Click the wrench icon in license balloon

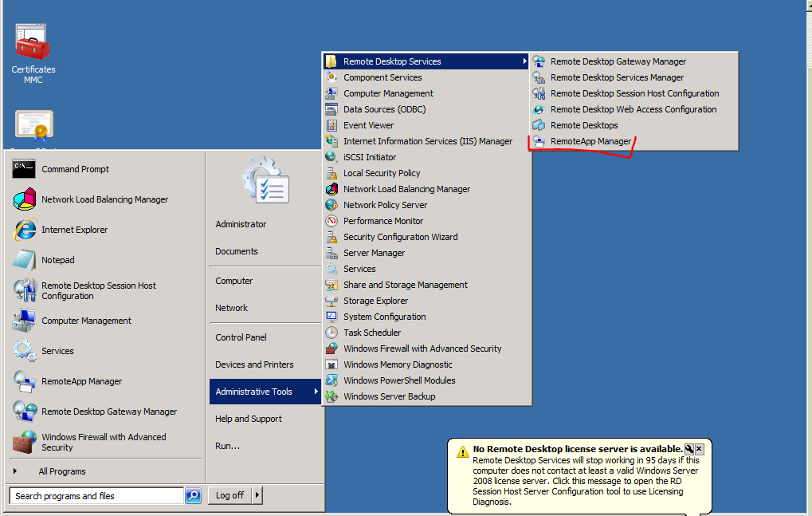click(x=689, y=449)
